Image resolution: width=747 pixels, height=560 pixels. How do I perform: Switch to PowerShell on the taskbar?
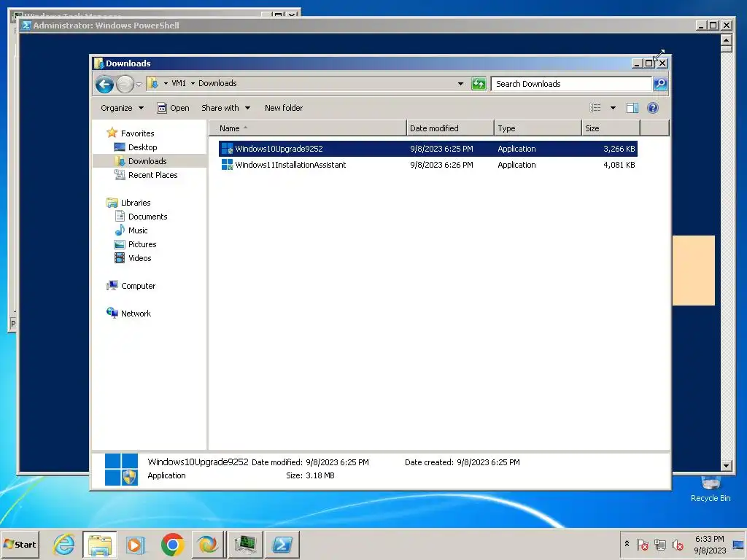click(282, 544)
